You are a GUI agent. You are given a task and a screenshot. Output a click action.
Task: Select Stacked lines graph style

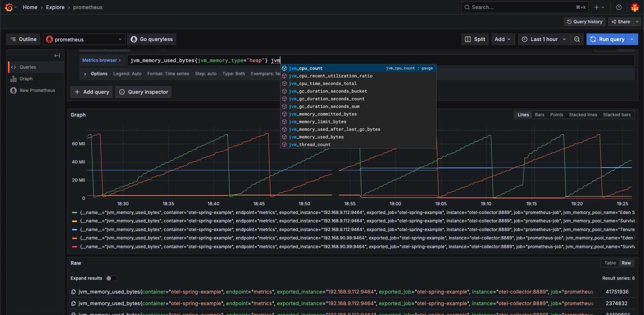pyautogui.click(x=583, y=115)
